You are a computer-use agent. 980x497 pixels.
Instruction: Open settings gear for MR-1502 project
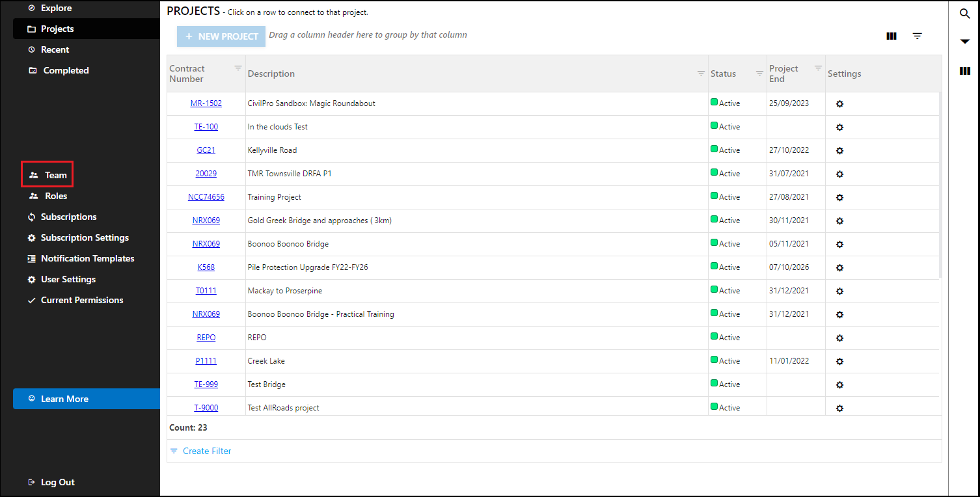[839, 104]
